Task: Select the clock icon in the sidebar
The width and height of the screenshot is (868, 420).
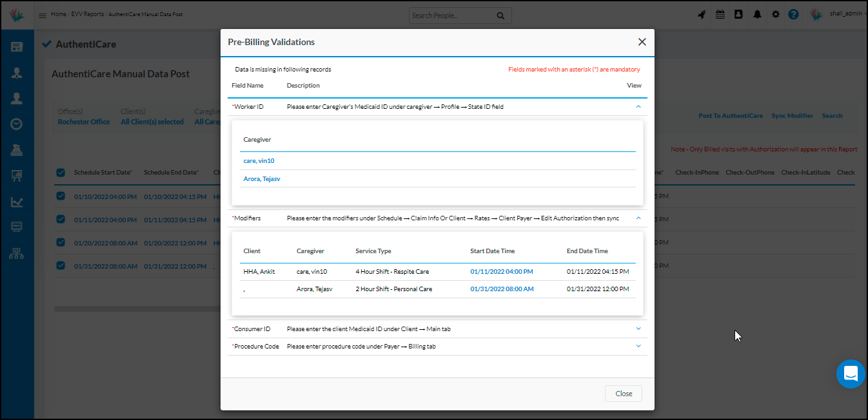Action: pos(17,124)
